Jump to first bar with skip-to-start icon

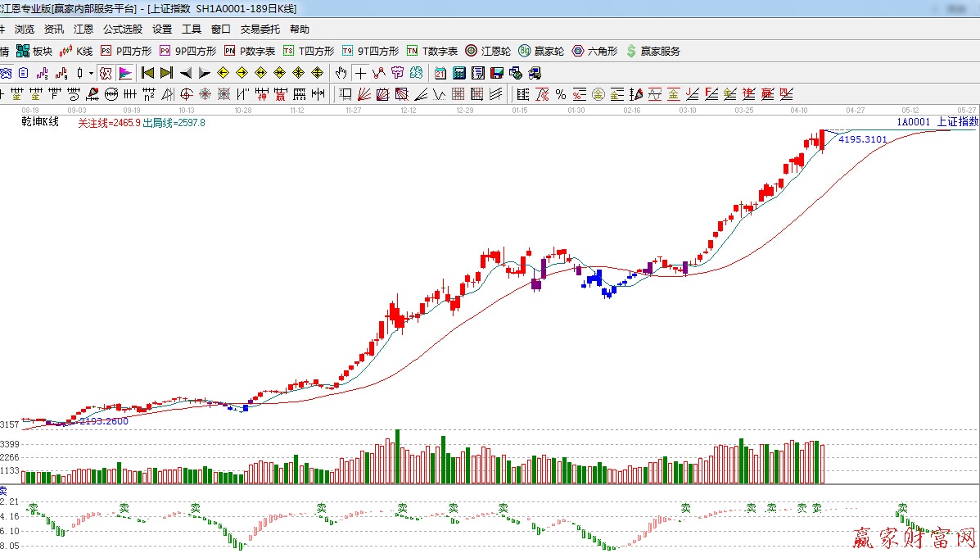(148, 72)
